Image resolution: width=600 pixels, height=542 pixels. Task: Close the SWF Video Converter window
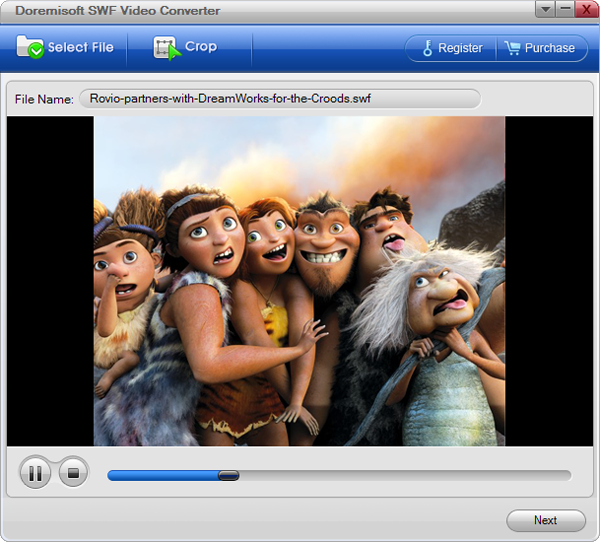(586, 9)
